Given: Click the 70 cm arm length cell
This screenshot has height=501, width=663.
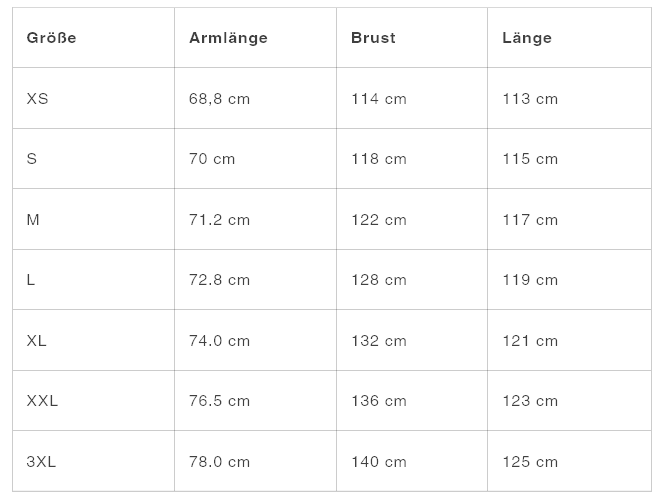Looking at the screenshot, I should point(212,159).
